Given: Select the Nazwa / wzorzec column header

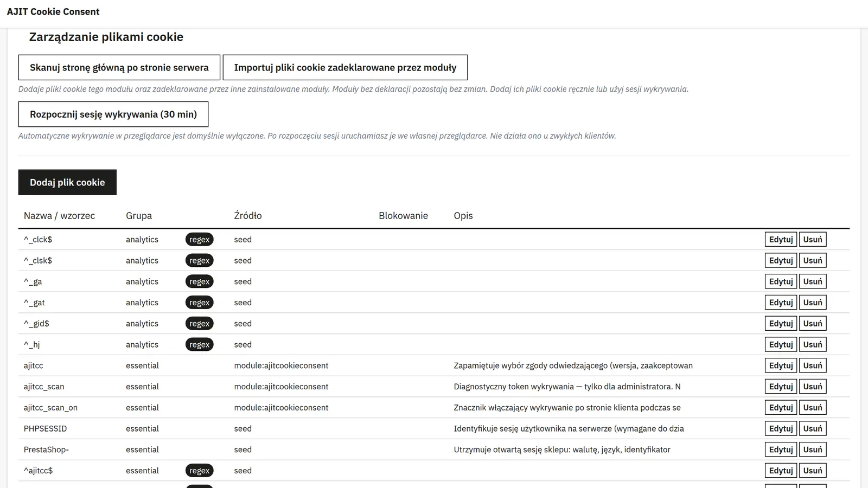Looking at the screenshot, I should pyautogui.click(x=59, y=216).
